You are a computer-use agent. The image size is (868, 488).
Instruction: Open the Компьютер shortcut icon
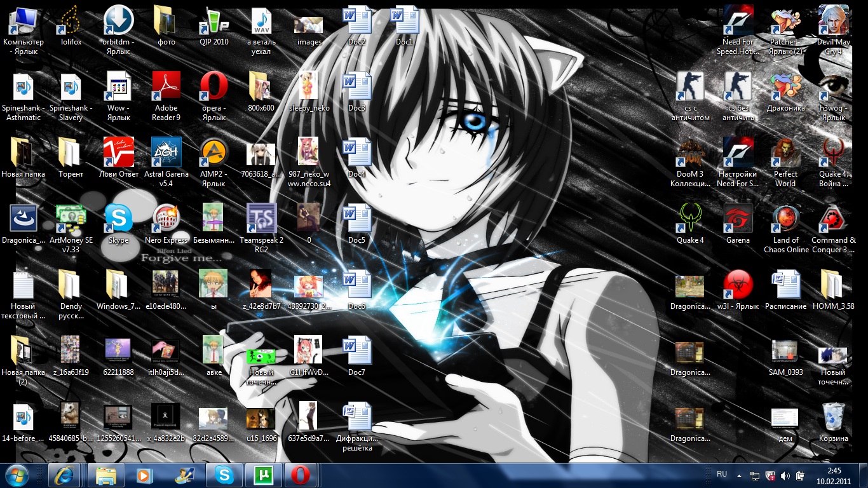(24, 20)
